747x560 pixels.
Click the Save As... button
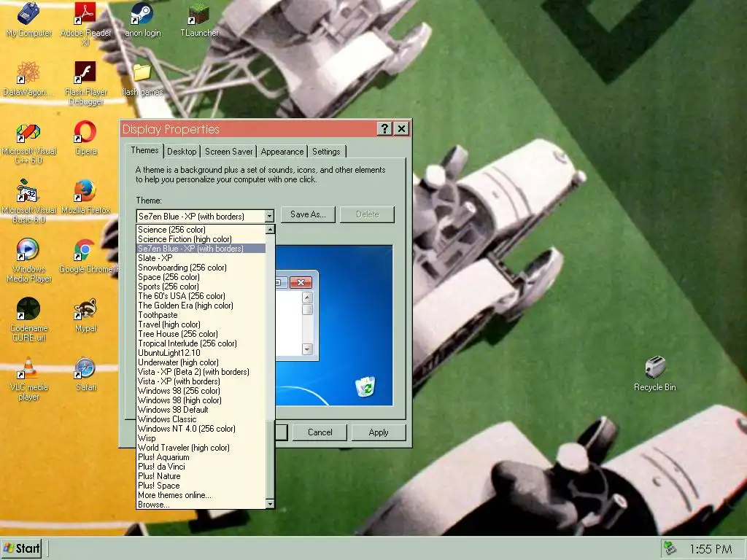click(x=308, y=214)
